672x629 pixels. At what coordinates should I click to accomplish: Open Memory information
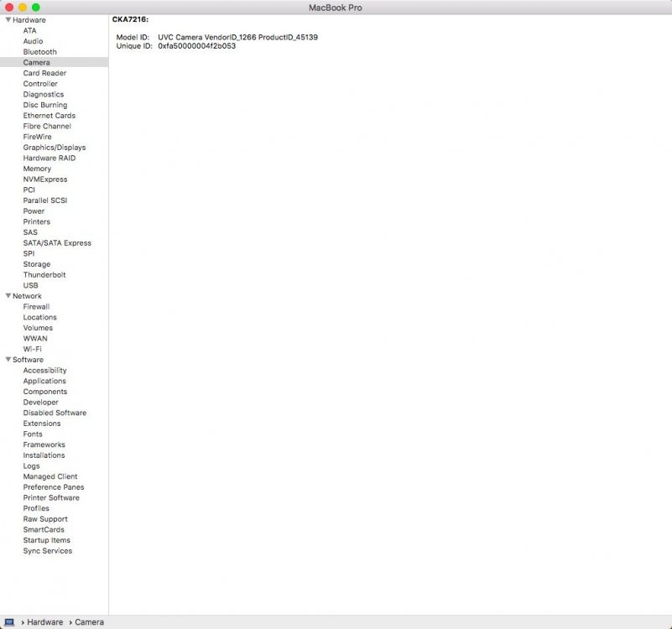[x=37, y=169]
